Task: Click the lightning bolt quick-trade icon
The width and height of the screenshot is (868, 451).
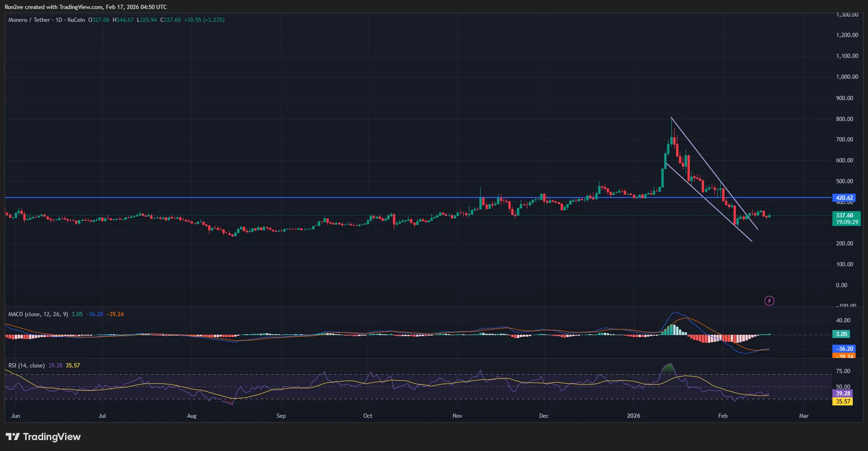Action: 769,301
